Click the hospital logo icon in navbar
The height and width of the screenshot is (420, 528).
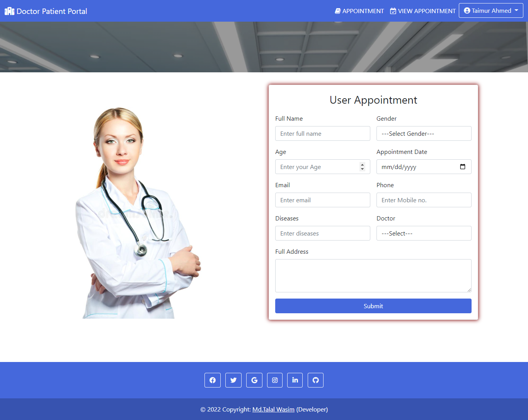[x=9, y=11]
